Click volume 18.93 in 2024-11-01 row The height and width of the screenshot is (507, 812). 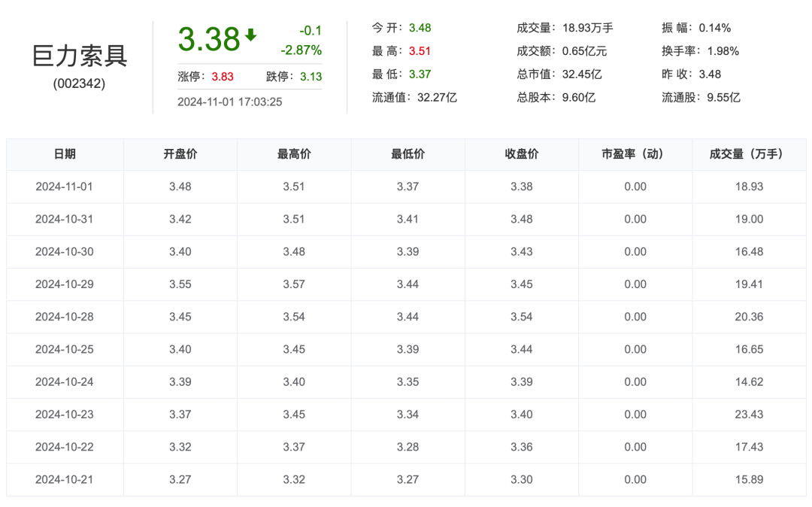pos(750,187)
